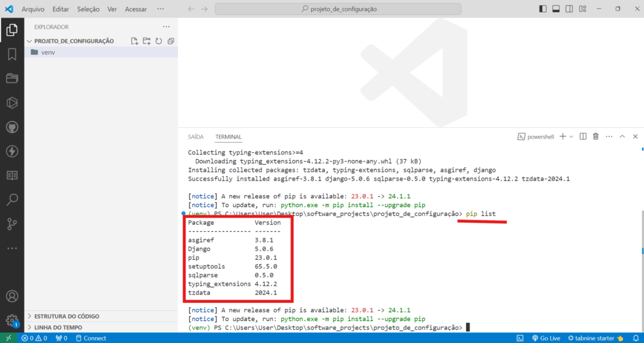The height and width of the screenshot is (343, 644).
Task: Open the GitHub icon in activity bar
Action: point(12,127)
